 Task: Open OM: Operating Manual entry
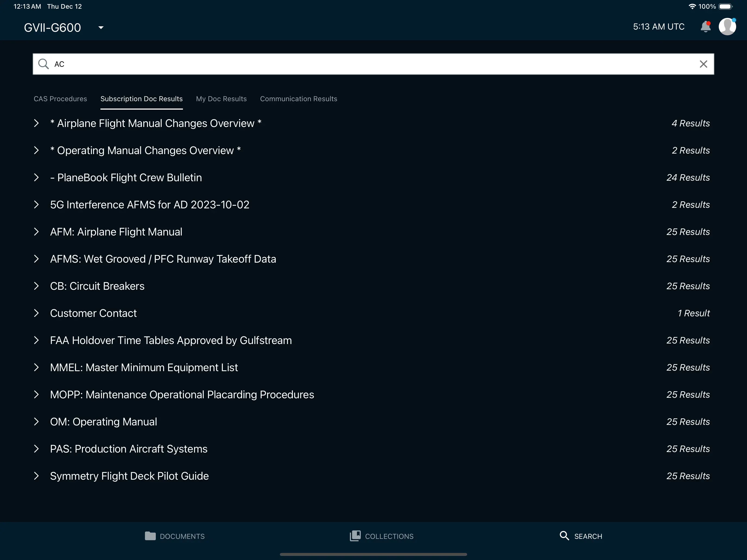[x=103, y=422]
